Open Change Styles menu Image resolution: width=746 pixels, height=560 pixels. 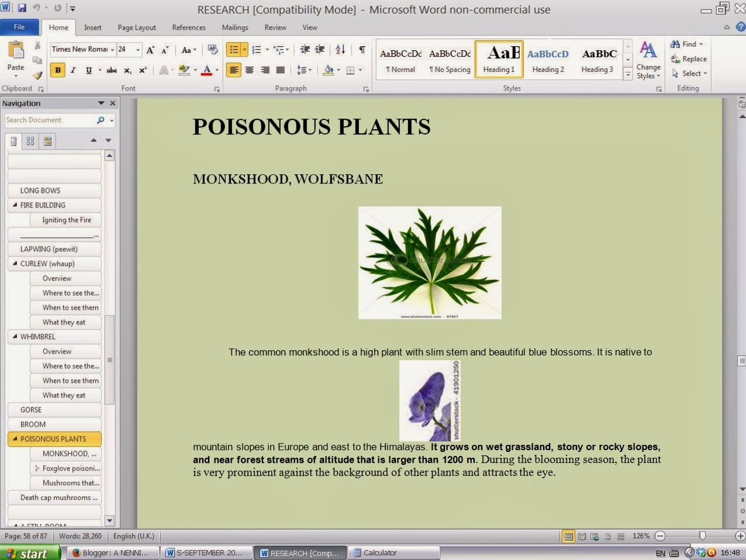point(648,60)
